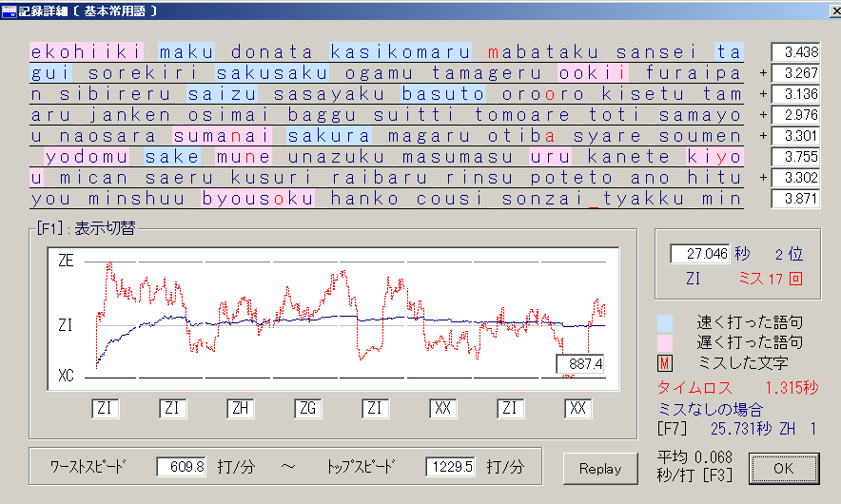Click the [F3] average seconds-per-stroke label
The image size is (841, 504).
pos(717,475)
